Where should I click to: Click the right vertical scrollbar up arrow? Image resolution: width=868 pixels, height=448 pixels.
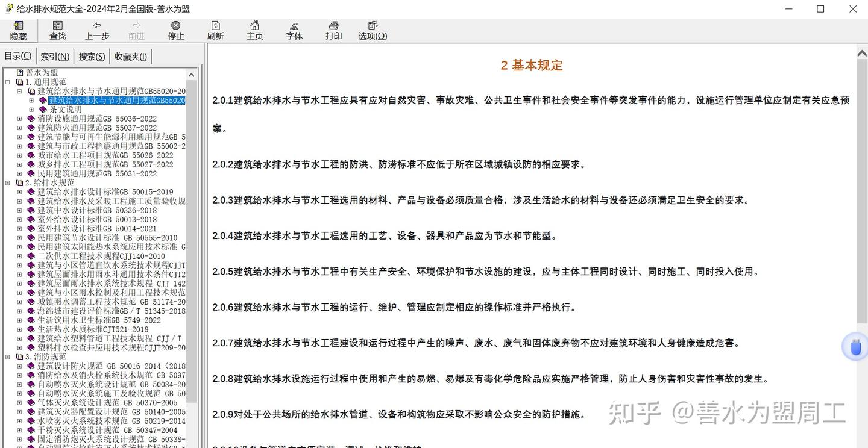click(x=862, y=53)
